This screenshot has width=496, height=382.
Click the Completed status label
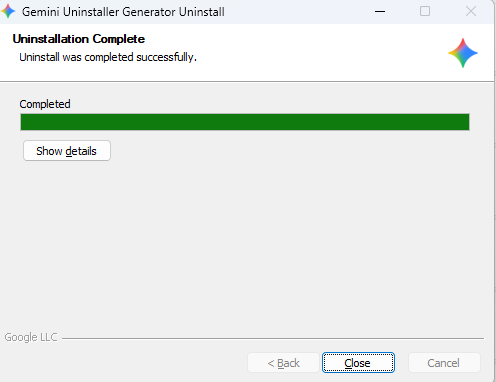(45, 104)
